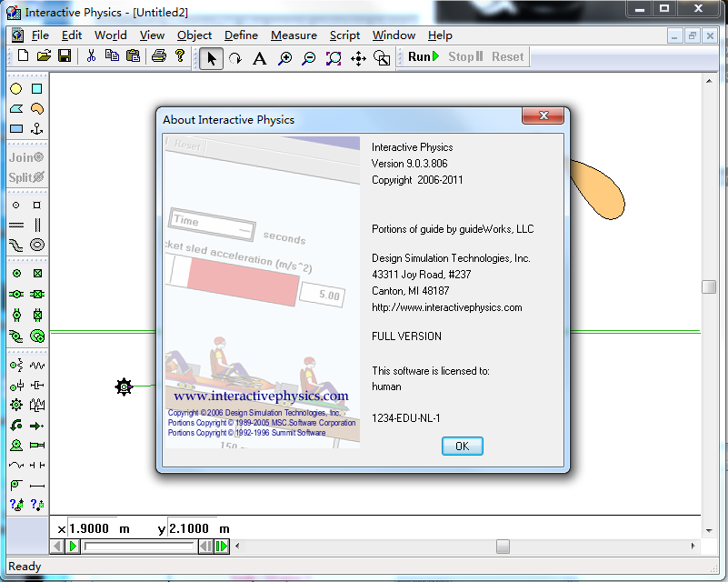This screenshot has height=582, width=728.
Task: Open the Define menu
Action: pos(241,35)
